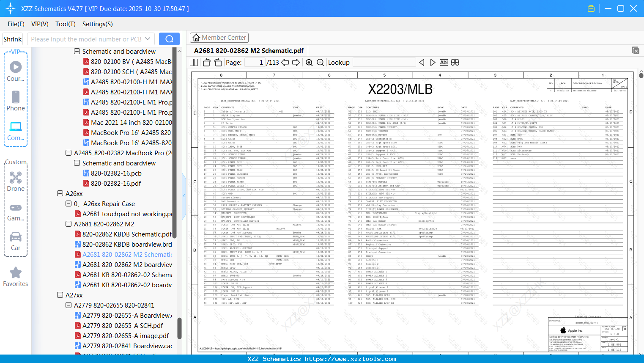Go to the previous PDF page
Image resolution: width=644 pixels, height=363 pixels.
[x=285, y=62]
